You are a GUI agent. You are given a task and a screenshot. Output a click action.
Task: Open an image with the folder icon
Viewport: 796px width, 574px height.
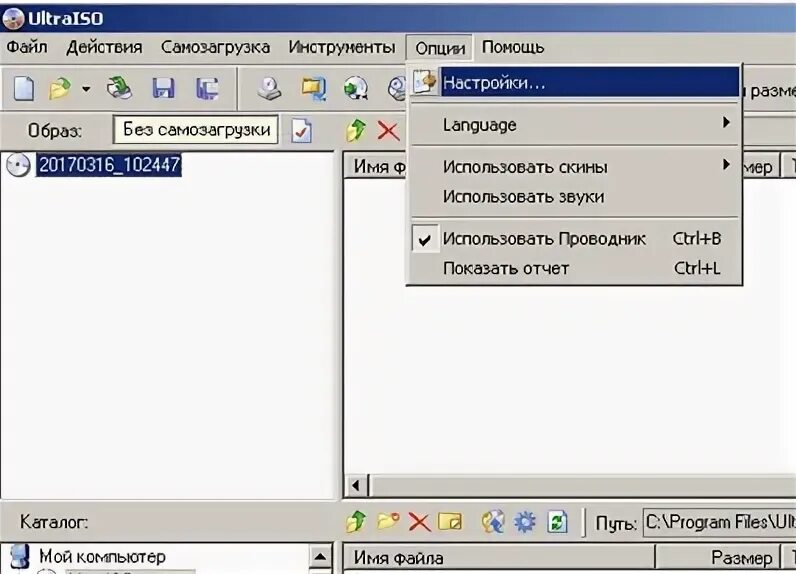(60, 89)
